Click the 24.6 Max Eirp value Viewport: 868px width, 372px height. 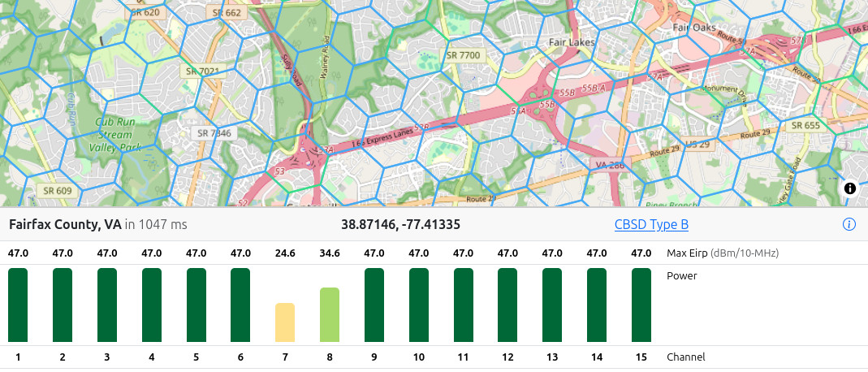pos(285,253)
